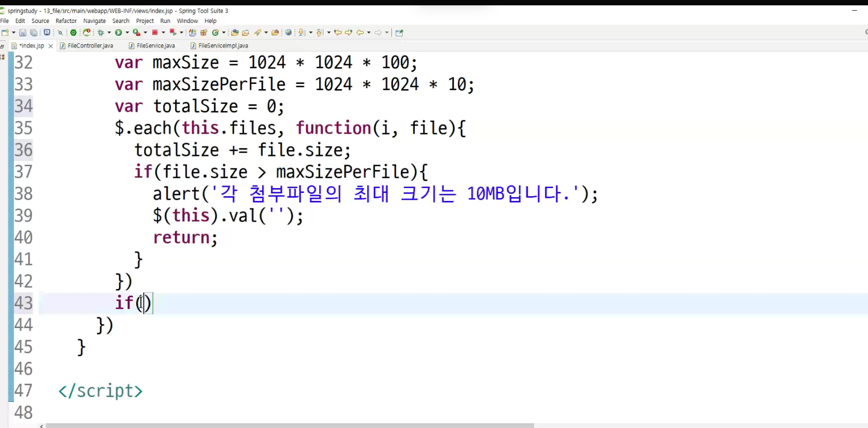This screenshot has height=428, width=868.
Task: Save the file with the floppy icon
Action: [22, 33]
